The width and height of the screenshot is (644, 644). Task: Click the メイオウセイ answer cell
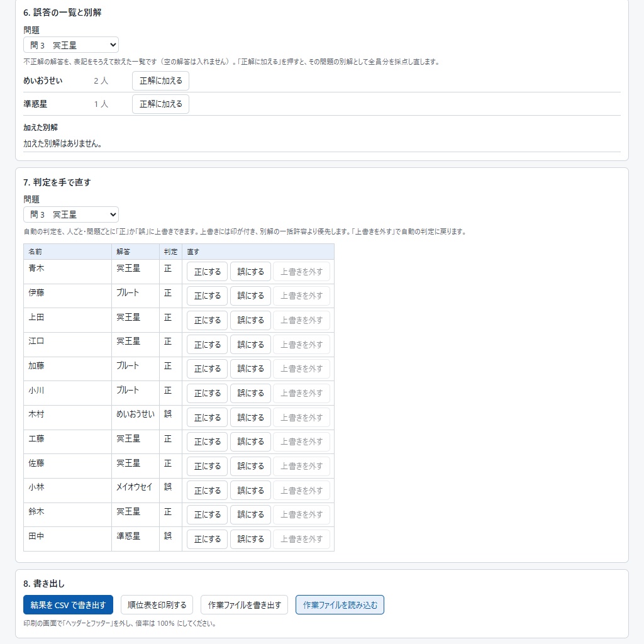click(136, 491)
